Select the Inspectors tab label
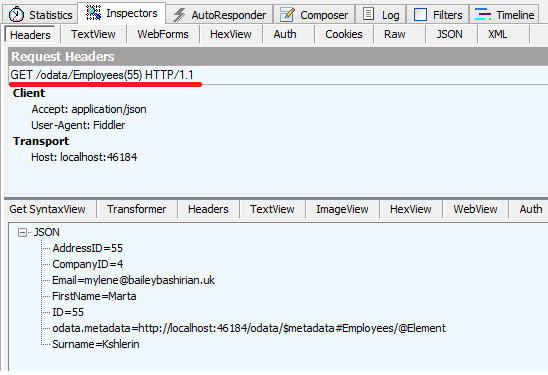The image size is (548, 375). pyautogui.click(x=132, y=13)
